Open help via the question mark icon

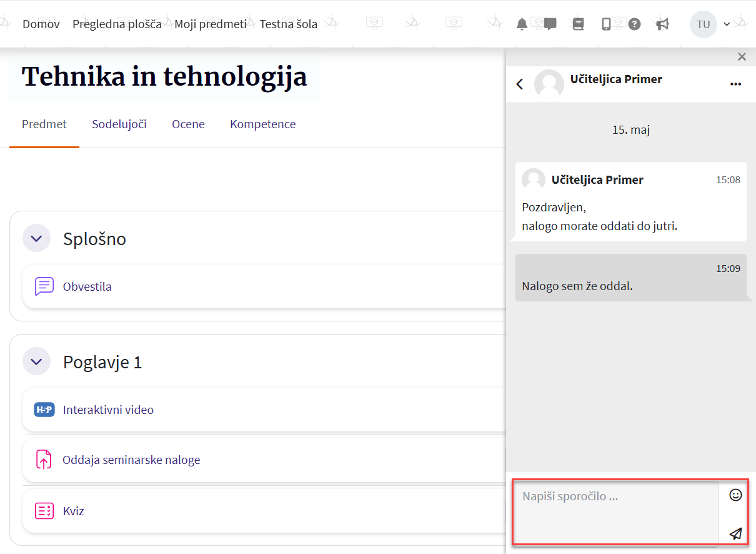click(634, 24)
